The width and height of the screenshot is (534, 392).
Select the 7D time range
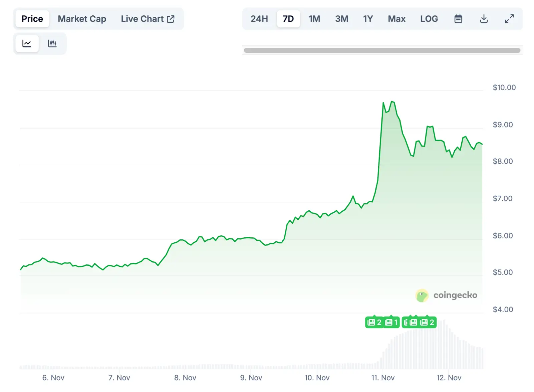click(x=288, y=19)
